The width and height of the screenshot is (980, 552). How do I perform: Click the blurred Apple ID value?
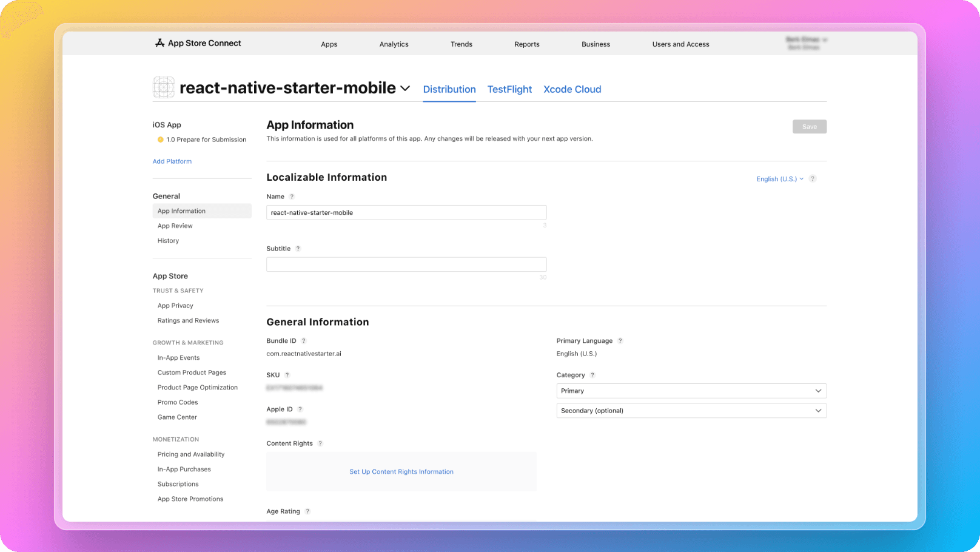(x=286, y=422)
